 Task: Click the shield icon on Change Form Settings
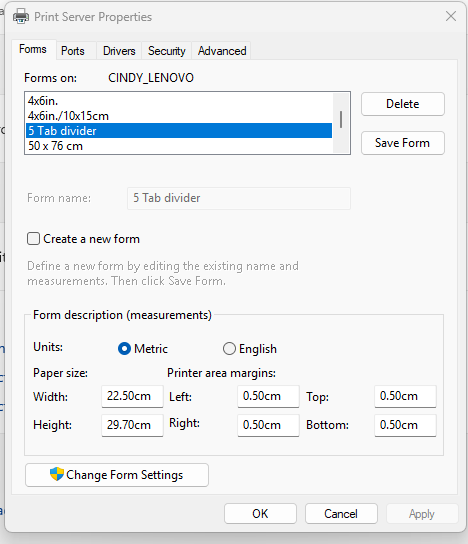[x=57, y=474]
